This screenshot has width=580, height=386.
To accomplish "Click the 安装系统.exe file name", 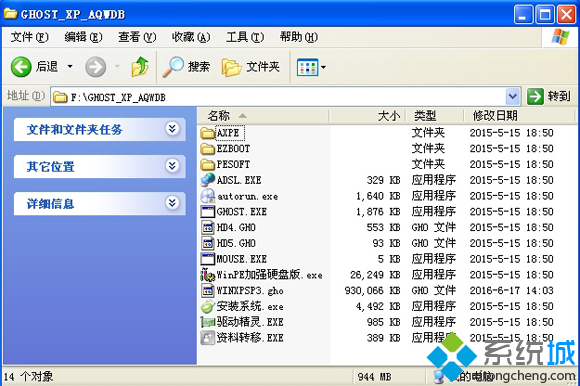I will (250, 307).
